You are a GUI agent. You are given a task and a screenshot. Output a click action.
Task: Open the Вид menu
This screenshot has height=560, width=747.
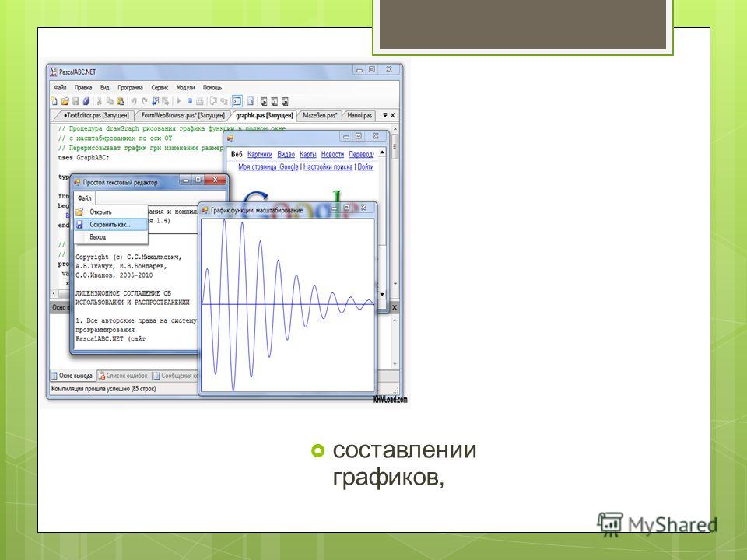pos(105,88)
